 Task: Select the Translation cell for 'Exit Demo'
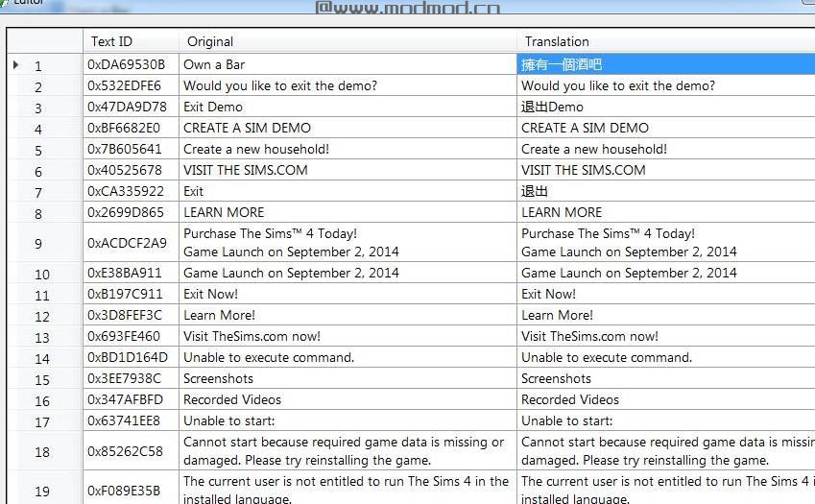point(664,107)
